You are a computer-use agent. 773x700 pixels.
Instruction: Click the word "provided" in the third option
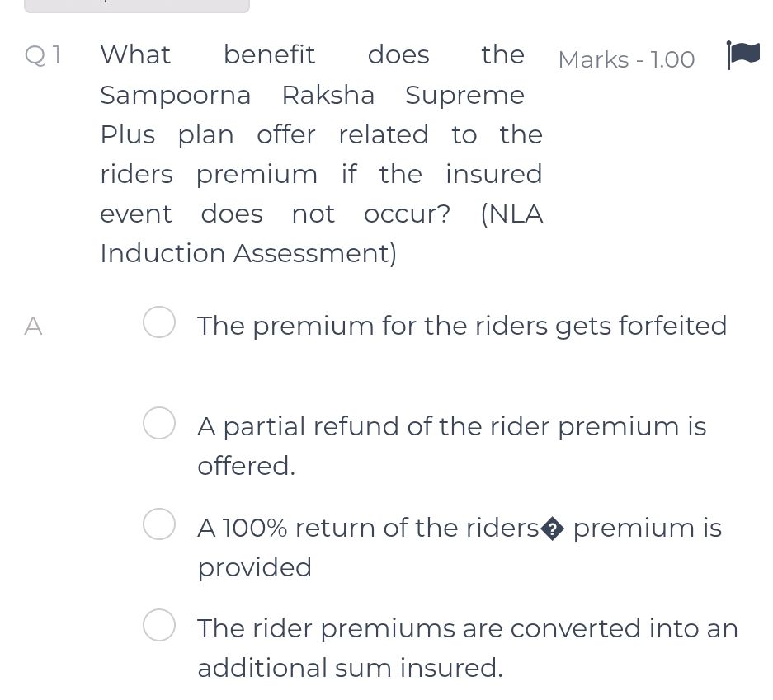[x=254, y=567]
